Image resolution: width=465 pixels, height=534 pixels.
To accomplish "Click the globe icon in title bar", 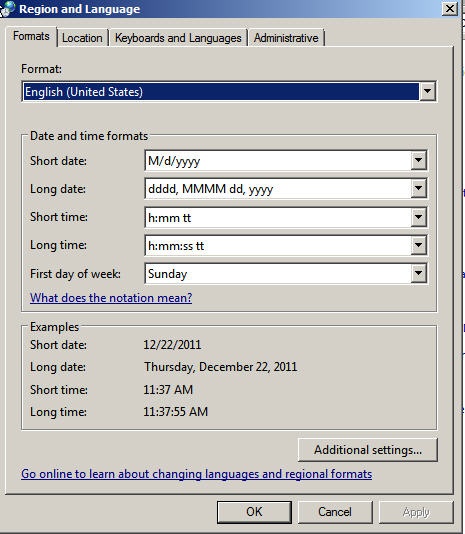I will 7,9.
